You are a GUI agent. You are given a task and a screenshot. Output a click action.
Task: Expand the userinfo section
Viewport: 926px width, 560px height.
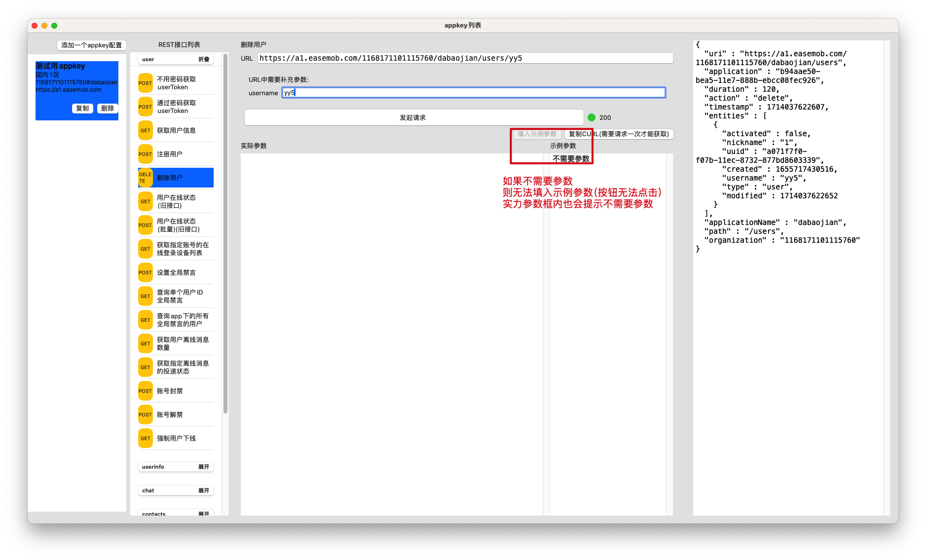pyautogui.click(x=204, y=467)
